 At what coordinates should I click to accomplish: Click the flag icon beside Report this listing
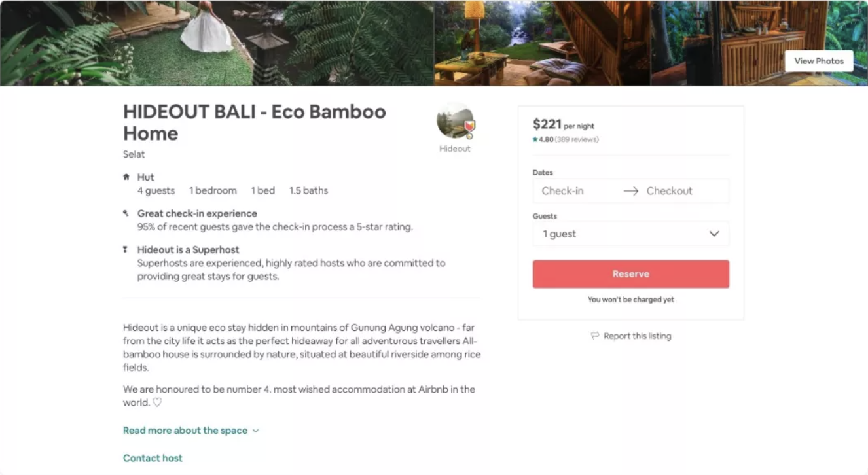click(594, 336)
